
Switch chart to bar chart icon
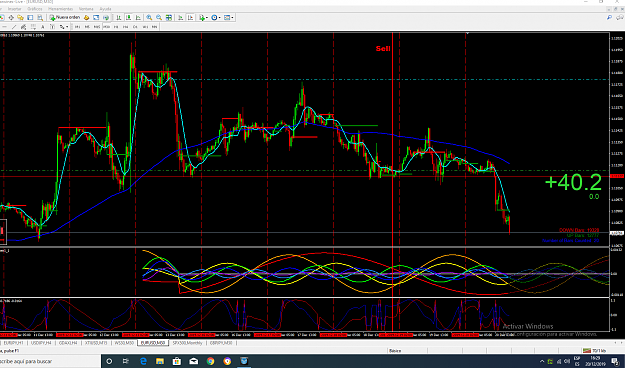119,18
